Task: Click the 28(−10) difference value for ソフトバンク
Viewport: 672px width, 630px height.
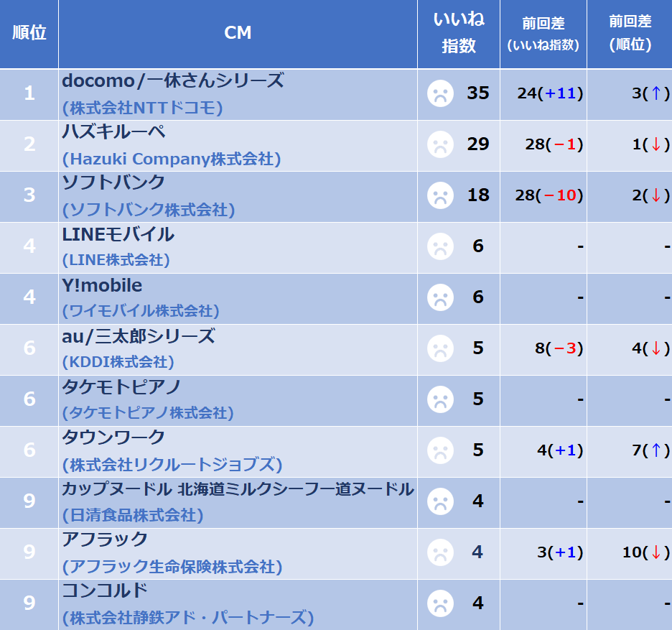Action: pos(549,195)
